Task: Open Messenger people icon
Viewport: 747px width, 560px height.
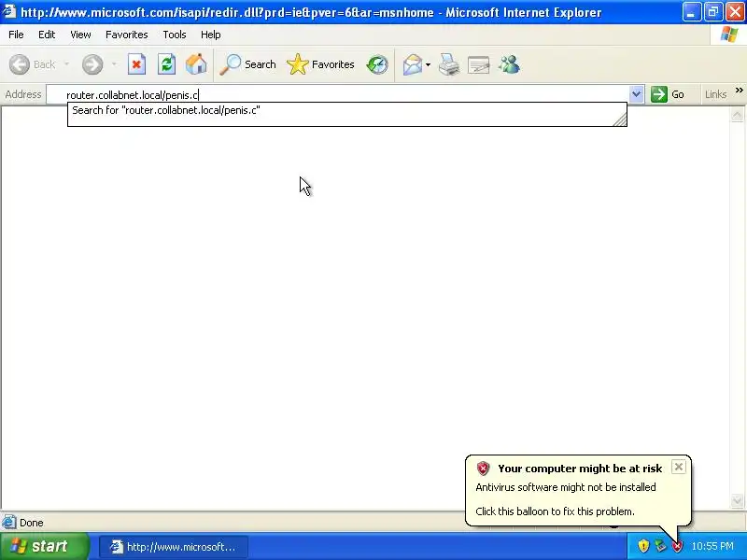Action: pos(509,64)
